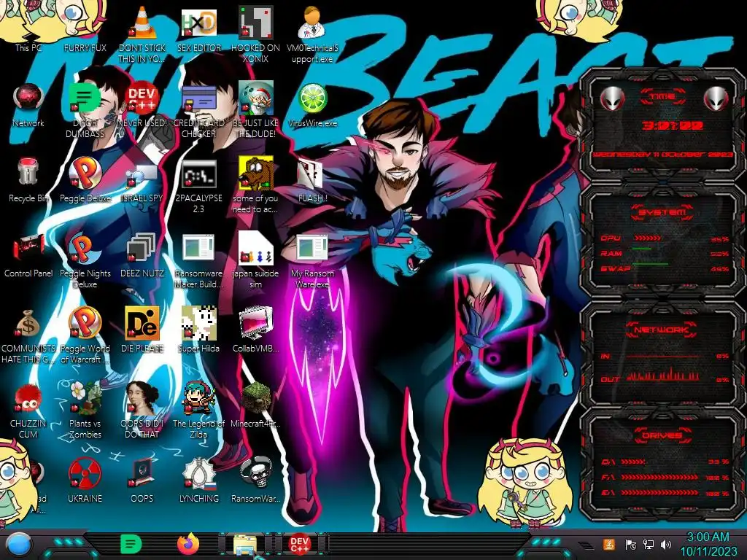Click the C:\ drive row in widget
Viewport: 747px width, 560px height.
point(665,462)
